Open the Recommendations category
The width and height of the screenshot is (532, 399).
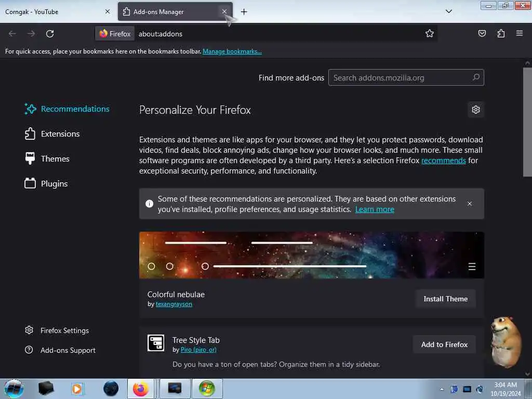[67, 109]
